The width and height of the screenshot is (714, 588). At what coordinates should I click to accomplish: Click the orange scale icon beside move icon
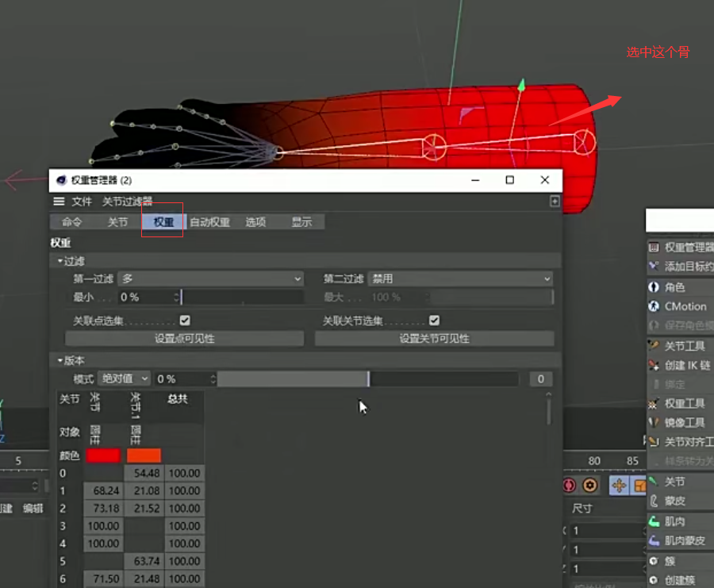coord(639,486)
